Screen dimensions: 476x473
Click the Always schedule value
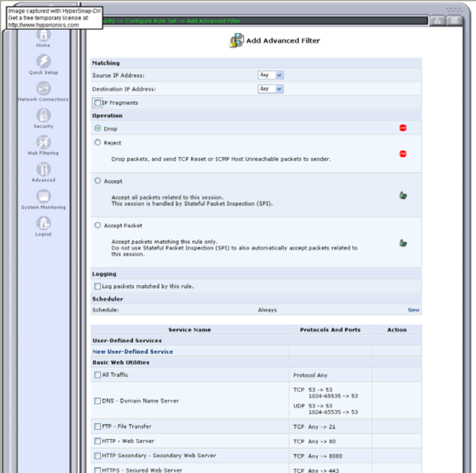tap(267, 310)
